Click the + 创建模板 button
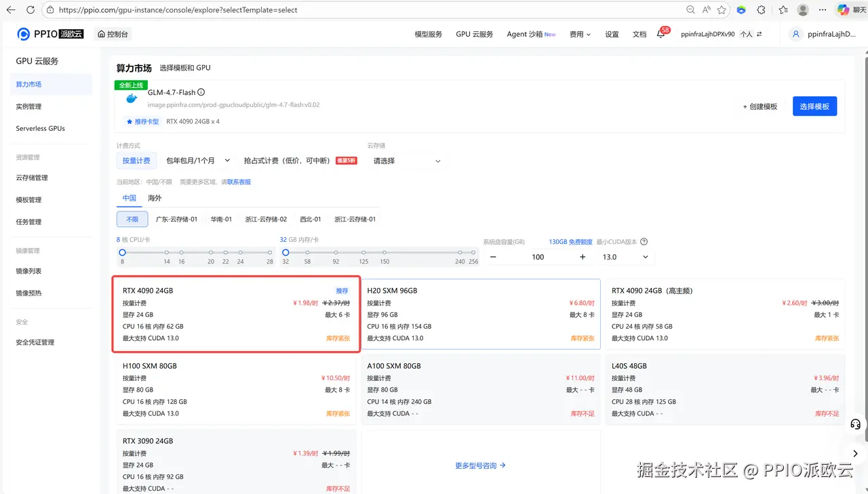Screen dimensions: 868x494 759,106
